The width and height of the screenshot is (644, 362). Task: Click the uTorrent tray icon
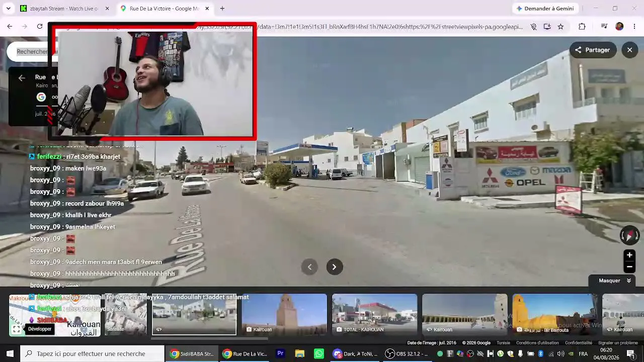[x=501, y=354]
